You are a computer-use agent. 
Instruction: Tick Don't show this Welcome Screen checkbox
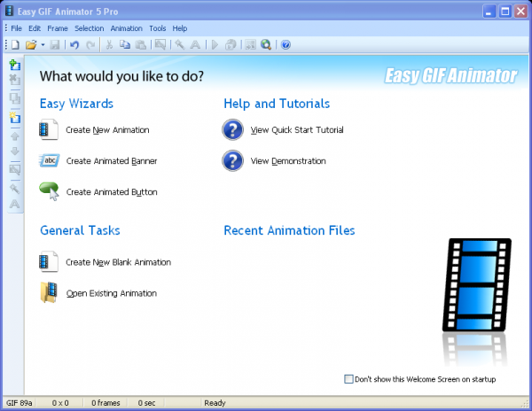348,379
